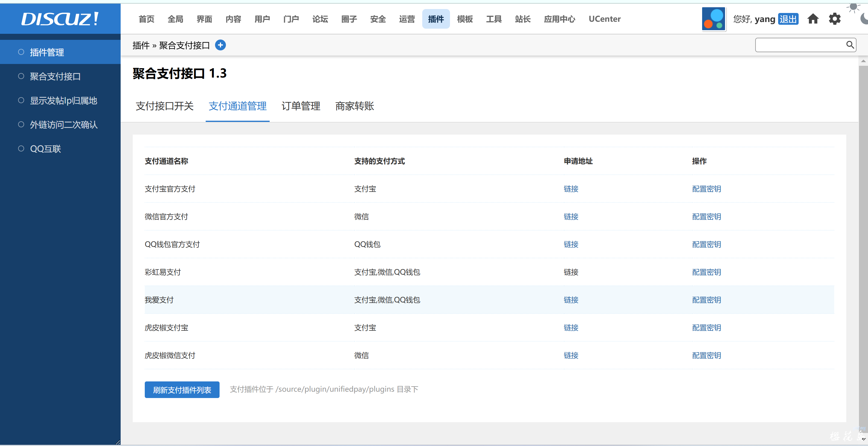Open the 圈子 top menu
Viewport: 868px width, 446px height.
tap(349, 19)
